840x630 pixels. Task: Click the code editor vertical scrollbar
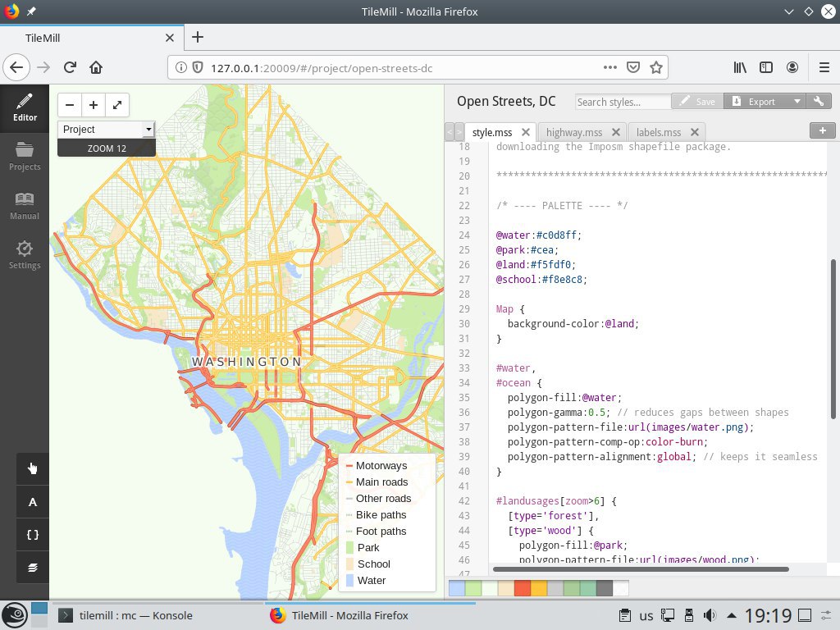(x=833, y=339)
